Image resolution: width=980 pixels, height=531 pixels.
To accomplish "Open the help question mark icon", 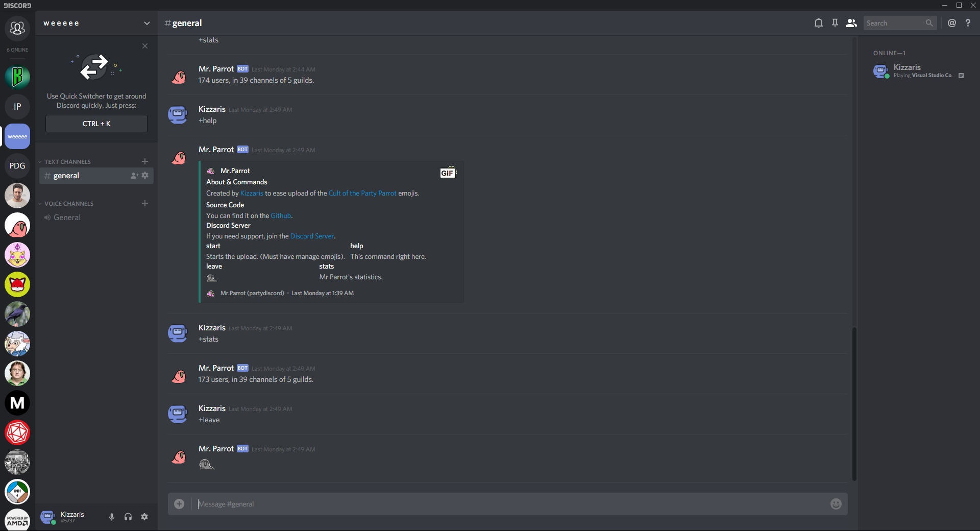I will point(968,23).
